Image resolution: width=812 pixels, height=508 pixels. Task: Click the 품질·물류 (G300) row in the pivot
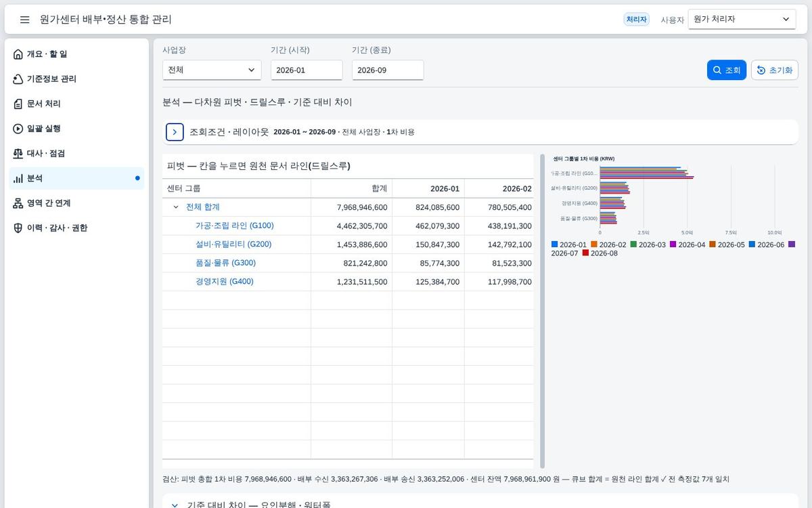pyautogui.click(x=225, y=263)
